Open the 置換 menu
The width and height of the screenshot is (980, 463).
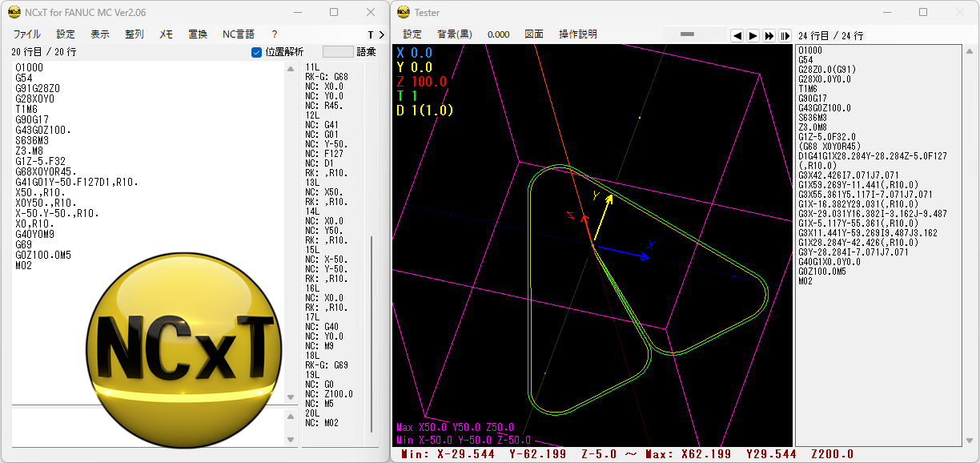click(x=198, y=34)
